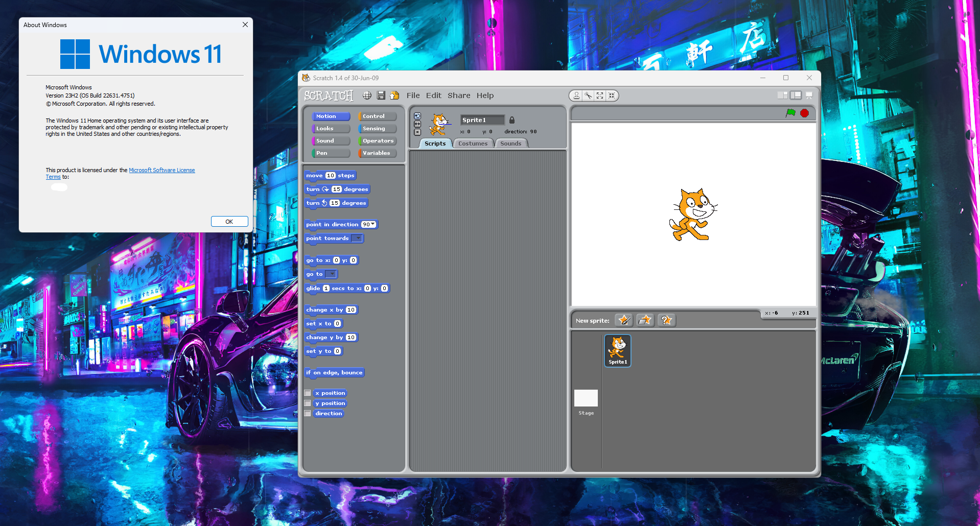Set rotation style to left-right flip only
The width and height of the screenshot is (980, 526).
(417, 124)
